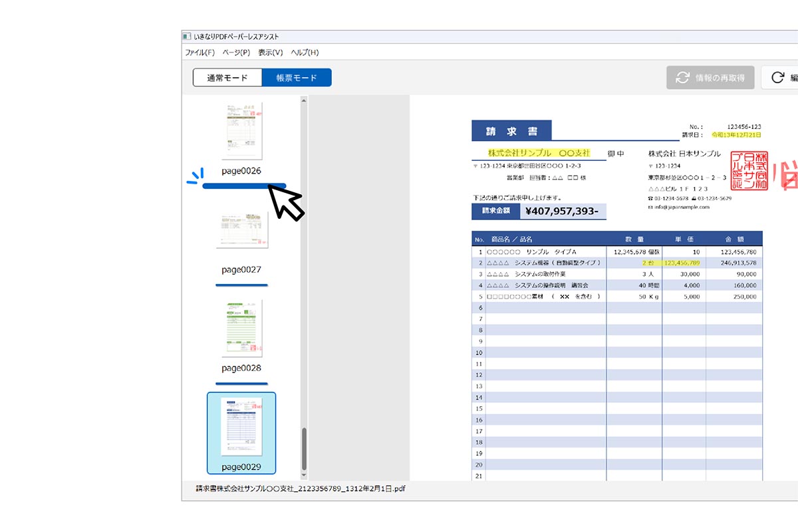The image size is (798, 532).
Task: Click the thumbnail panel scrollbar thumb
Action: 305,449
